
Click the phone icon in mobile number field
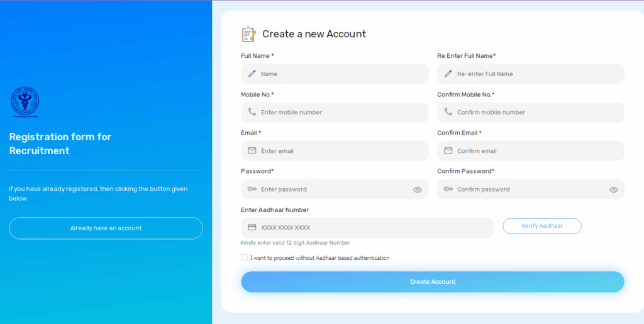coord(252,112)
